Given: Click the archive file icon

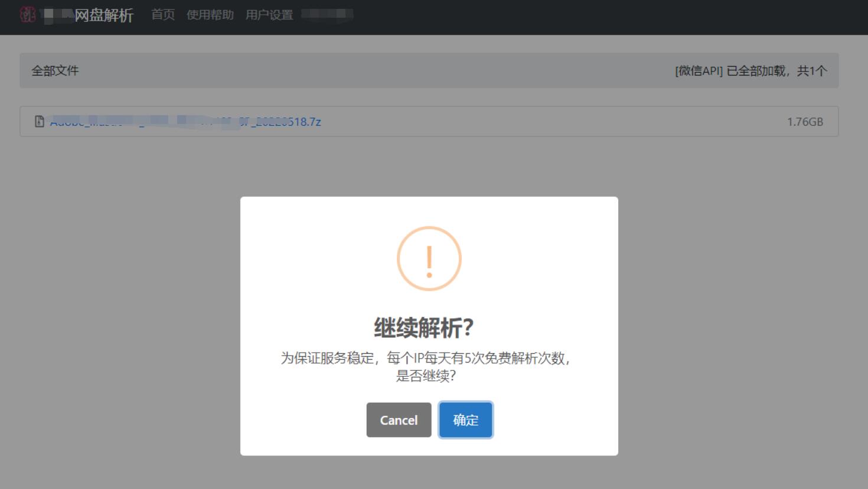Looking at the screenshot, I should [40, 122].
